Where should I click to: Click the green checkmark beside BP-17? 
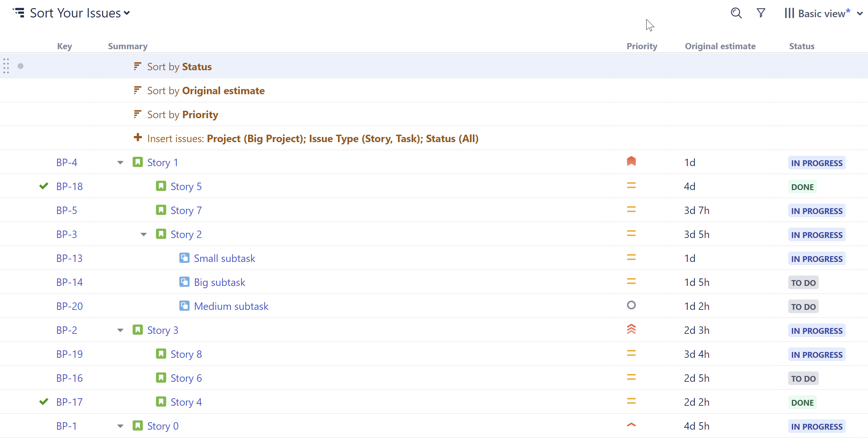[x=43, y=401]
